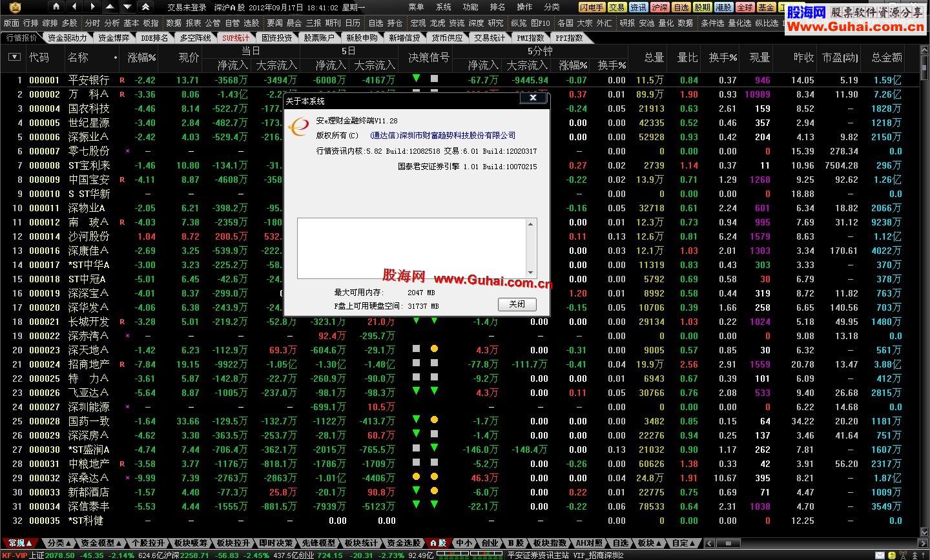Close the About dialog with X
Image resolution: width=930 pixels, height=560 pixels.
(x=533, y=98)
